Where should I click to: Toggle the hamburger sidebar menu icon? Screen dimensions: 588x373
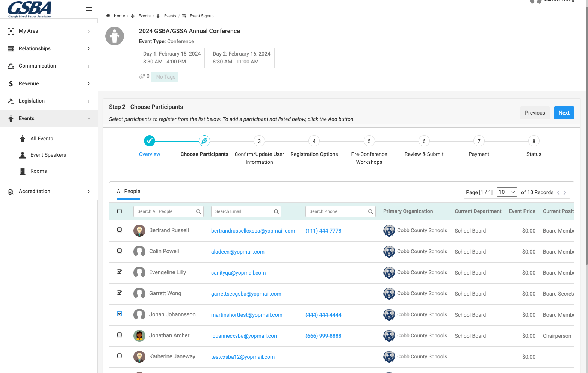click(x=89, y=10)
